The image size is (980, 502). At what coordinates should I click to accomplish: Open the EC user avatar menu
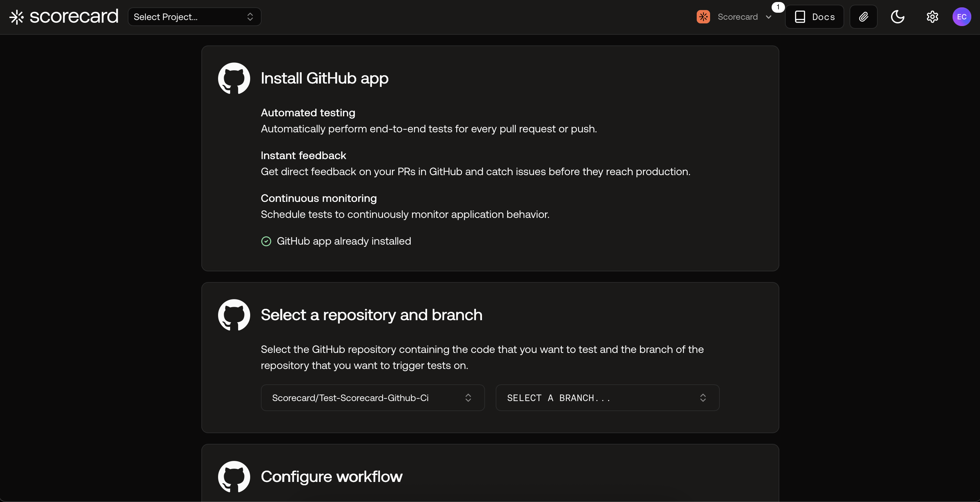[x=961, y=17]
